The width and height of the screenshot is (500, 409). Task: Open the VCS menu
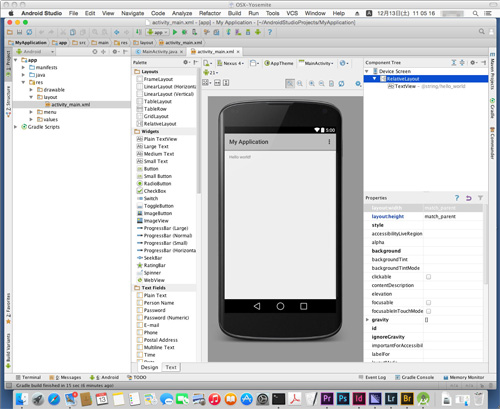292,13
